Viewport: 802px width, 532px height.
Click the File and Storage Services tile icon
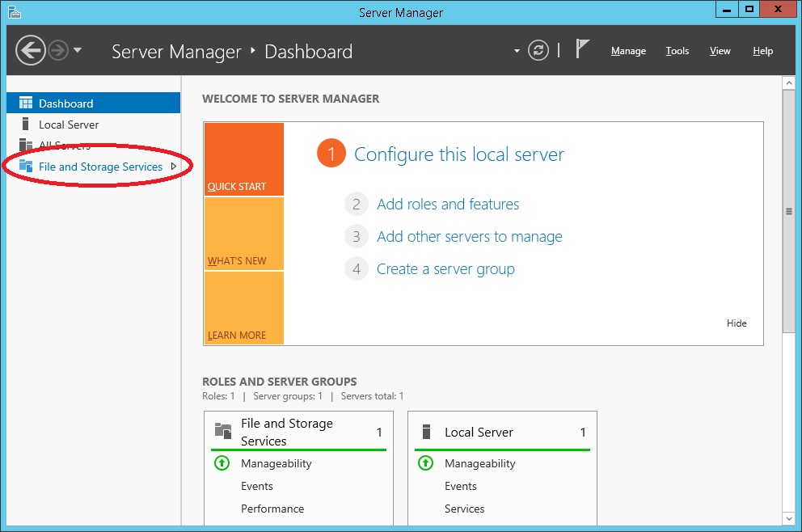coord(223,432)
